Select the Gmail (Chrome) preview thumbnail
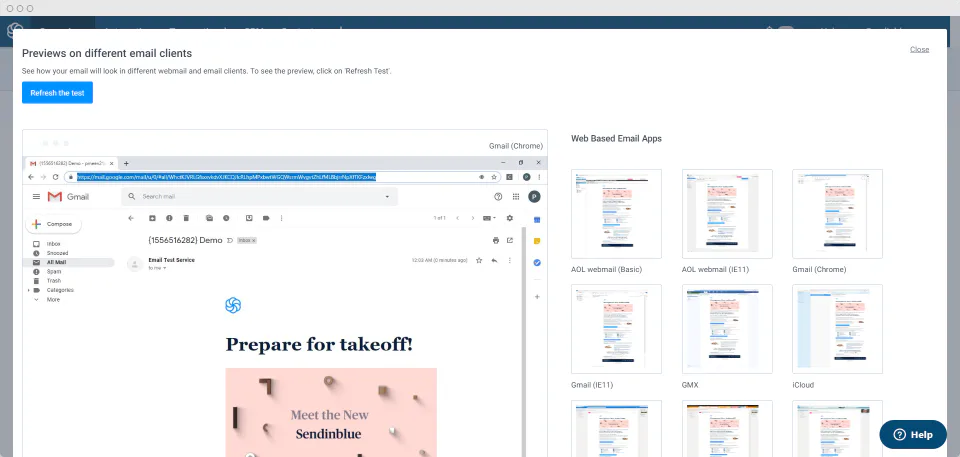960x457 pixels. pyautogui.click(x=837, y=213)
